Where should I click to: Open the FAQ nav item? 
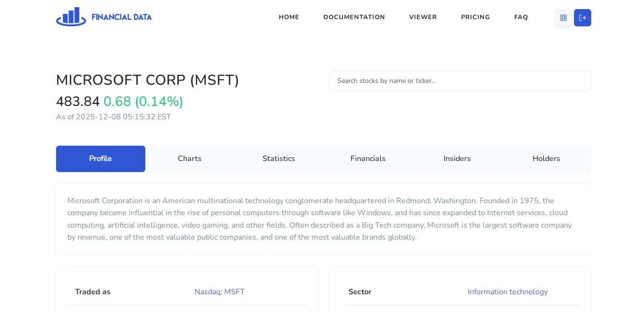click(521, 17)
